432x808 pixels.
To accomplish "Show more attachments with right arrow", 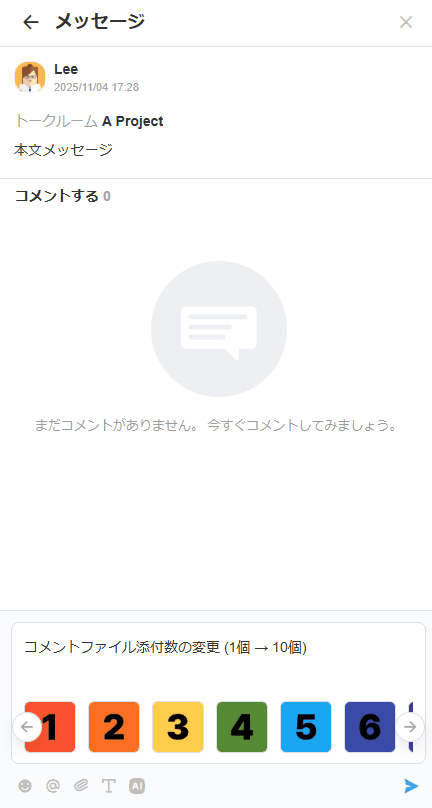I will tap(410, 727).
